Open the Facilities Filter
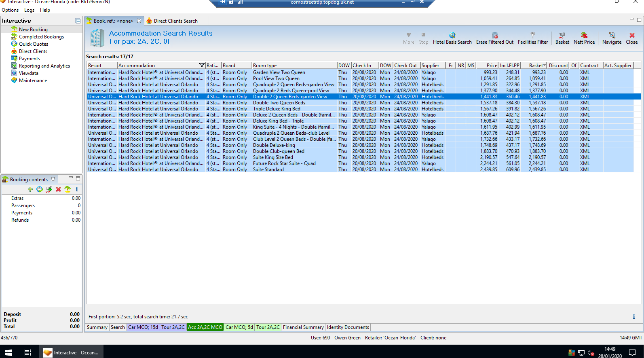Image resolution: width=644 pixels, height=358 pixels. tap(532, 38)
